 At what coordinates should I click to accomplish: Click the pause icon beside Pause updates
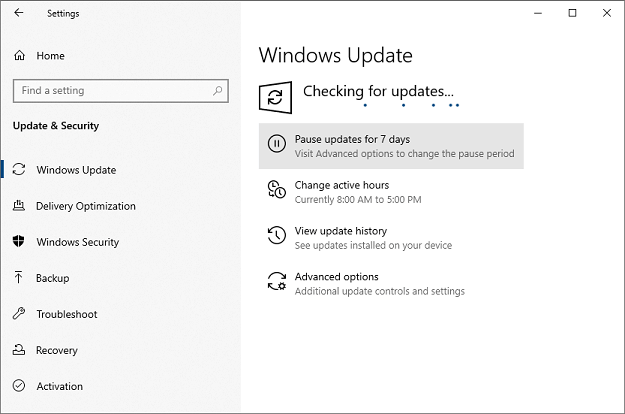point(275,146)
